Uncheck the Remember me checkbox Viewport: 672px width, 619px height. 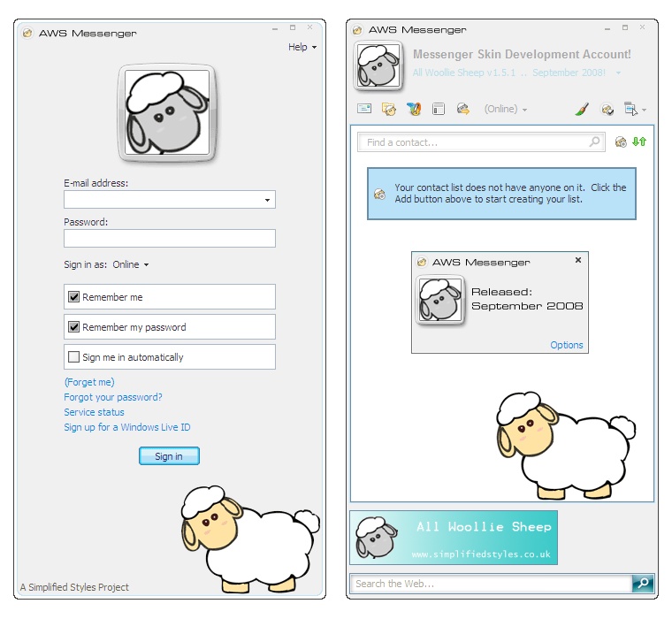point(73,296)
